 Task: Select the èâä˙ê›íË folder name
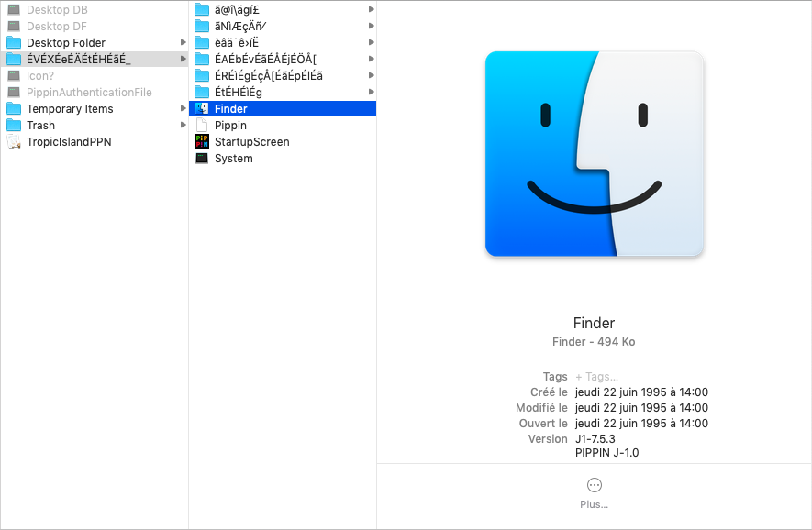point(237,42)
